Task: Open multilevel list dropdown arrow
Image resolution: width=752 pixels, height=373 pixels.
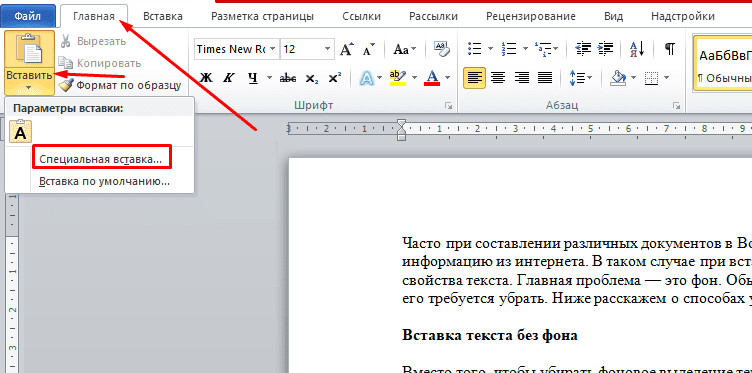Action: 556,49
